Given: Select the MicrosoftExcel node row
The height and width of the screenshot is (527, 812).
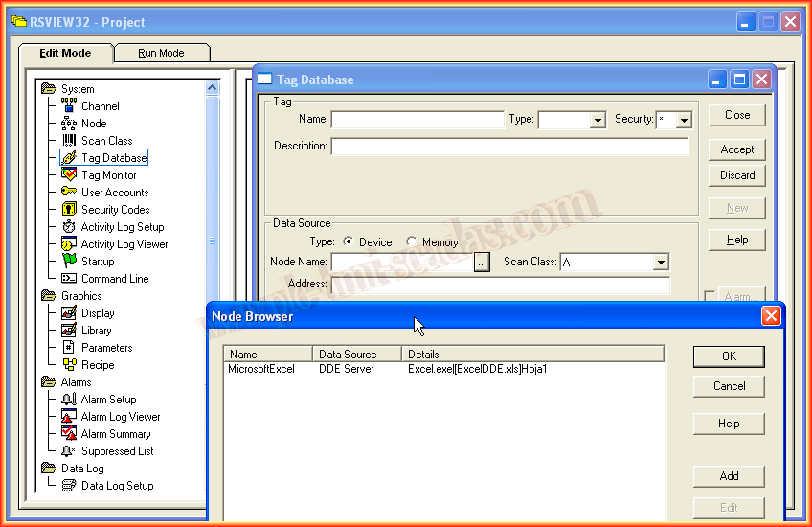Looking at the screenshot, I should pyautogui.click(x=261, y=369).
